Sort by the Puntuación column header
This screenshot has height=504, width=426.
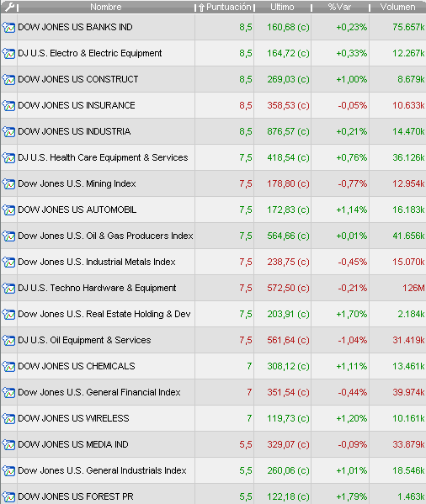click(229, 7)
